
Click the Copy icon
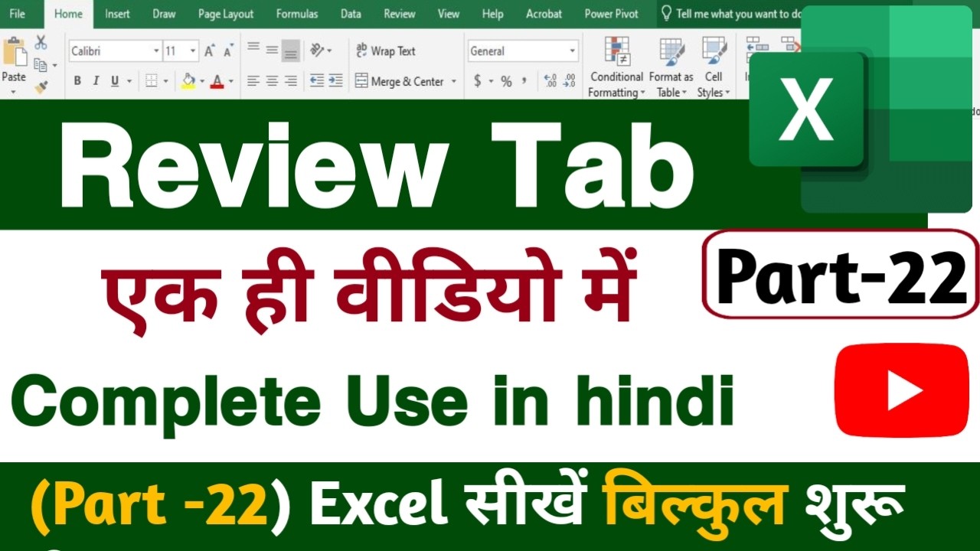click(x=41, y=65)
